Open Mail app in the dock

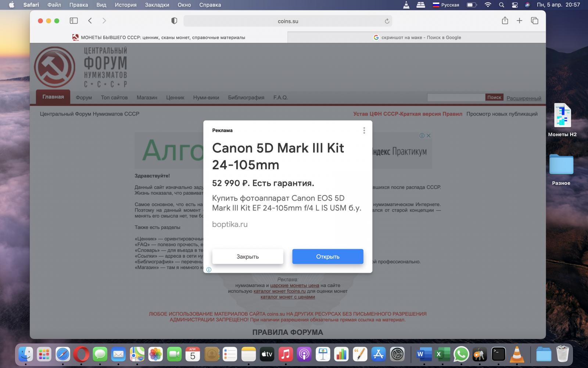pos(118,354)
